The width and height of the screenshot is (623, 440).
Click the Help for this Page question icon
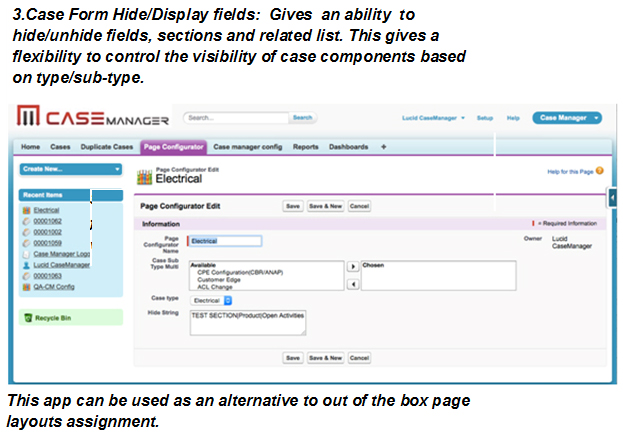(600, 171)
